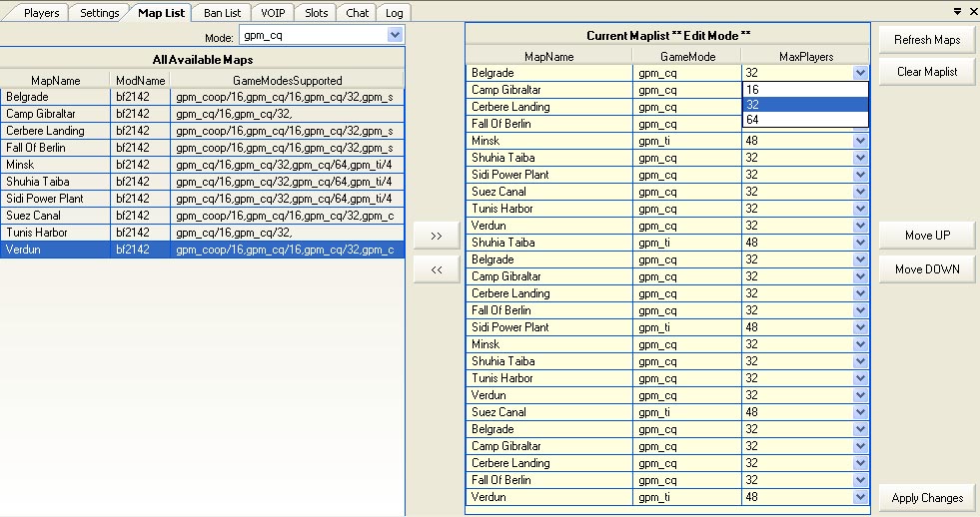Click Move UP button
This screenshot has height=517, width=980.
tap(927, 236)
